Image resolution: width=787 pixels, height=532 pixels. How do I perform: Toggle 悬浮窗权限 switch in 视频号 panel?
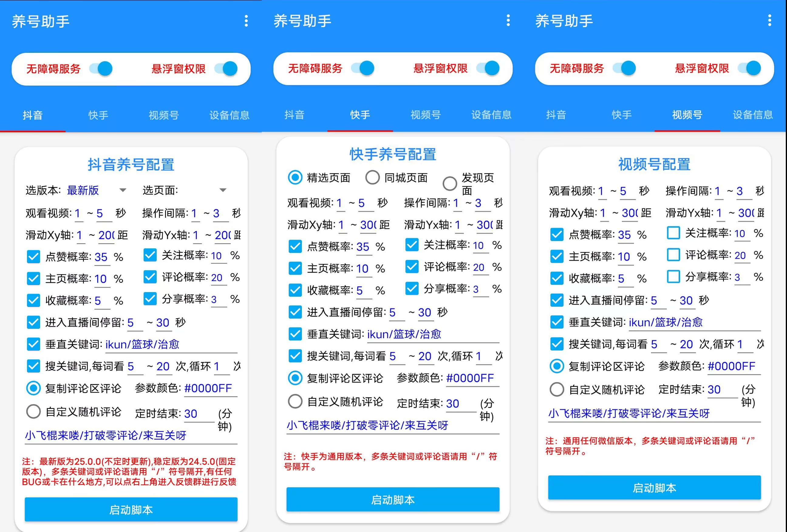(x=750, y=68)
